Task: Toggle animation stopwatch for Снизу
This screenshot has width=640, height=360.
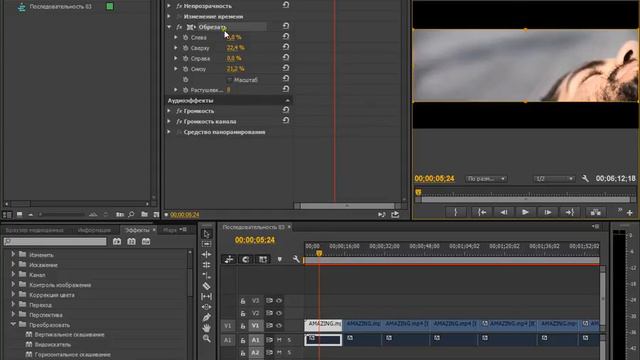Action: [185, 69]
